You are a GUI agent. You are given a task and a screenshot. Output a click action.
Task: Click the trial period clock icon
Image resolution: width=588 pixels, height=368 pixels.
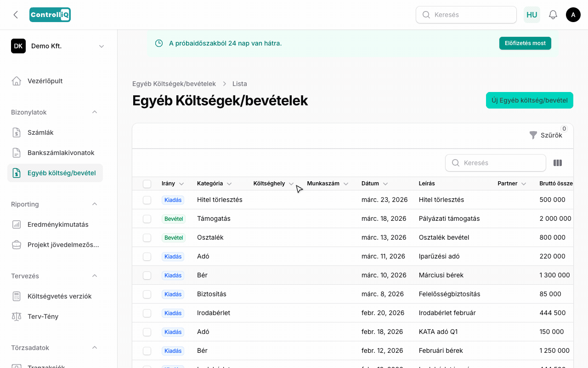pyautogui.click(x=159, y=43)
